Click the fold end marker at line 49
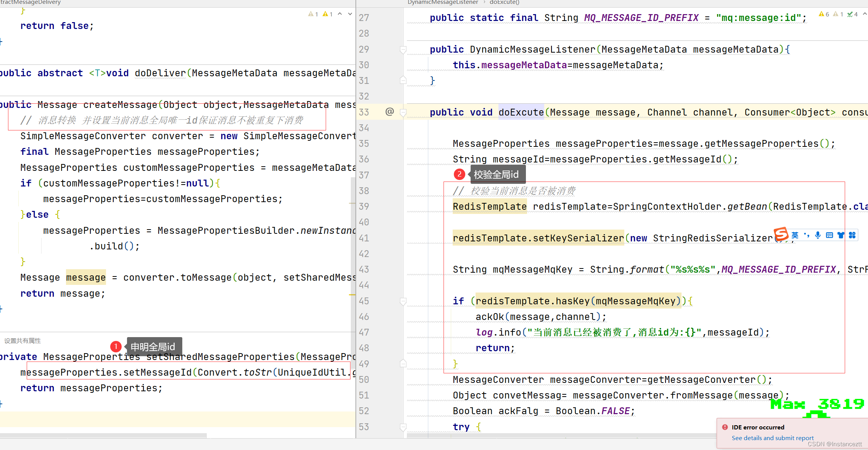The width and height of the screenshot is (868, 450). 403,364
